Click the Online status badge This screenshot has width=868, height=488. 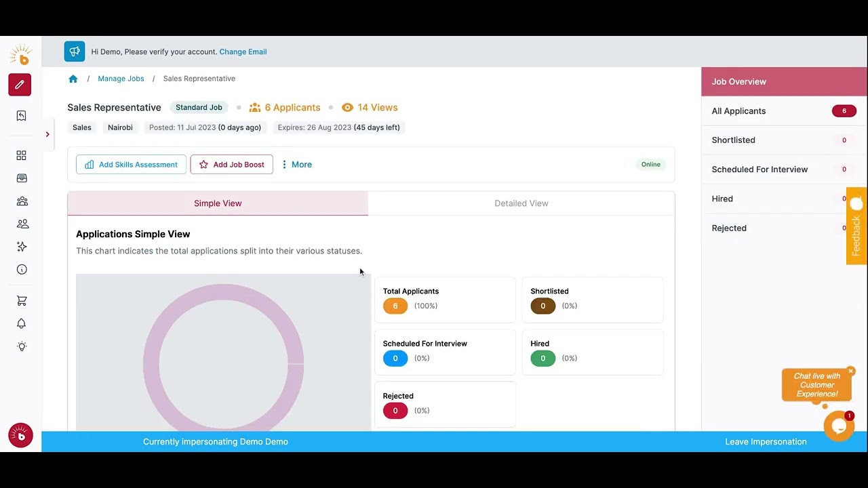(650, 165)
